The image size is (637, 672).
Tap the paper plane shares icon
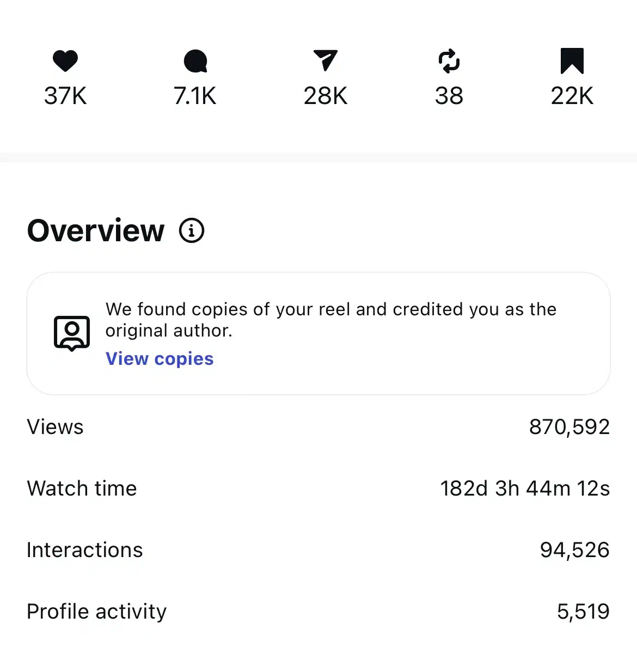coord(326,60)
